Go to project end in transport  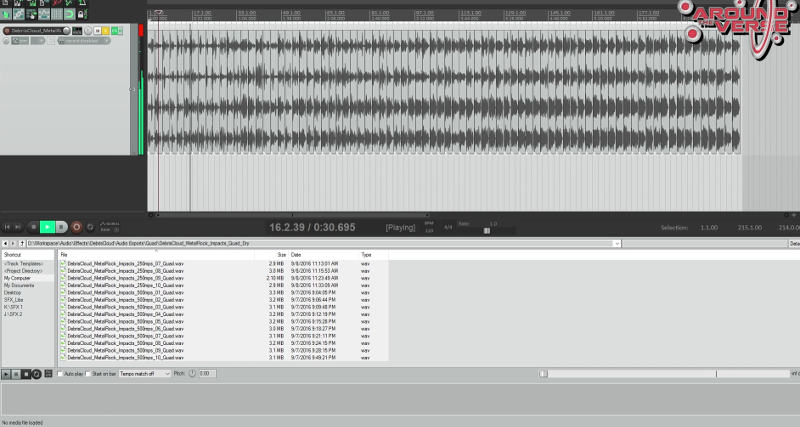(x=18, y=227)
